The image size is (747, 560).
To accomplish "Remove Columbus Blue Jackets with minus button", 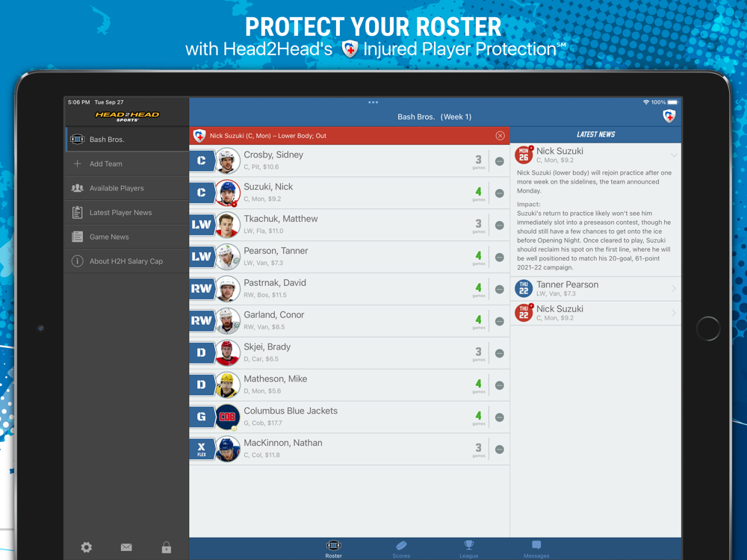I will click(x=499, y=417).
